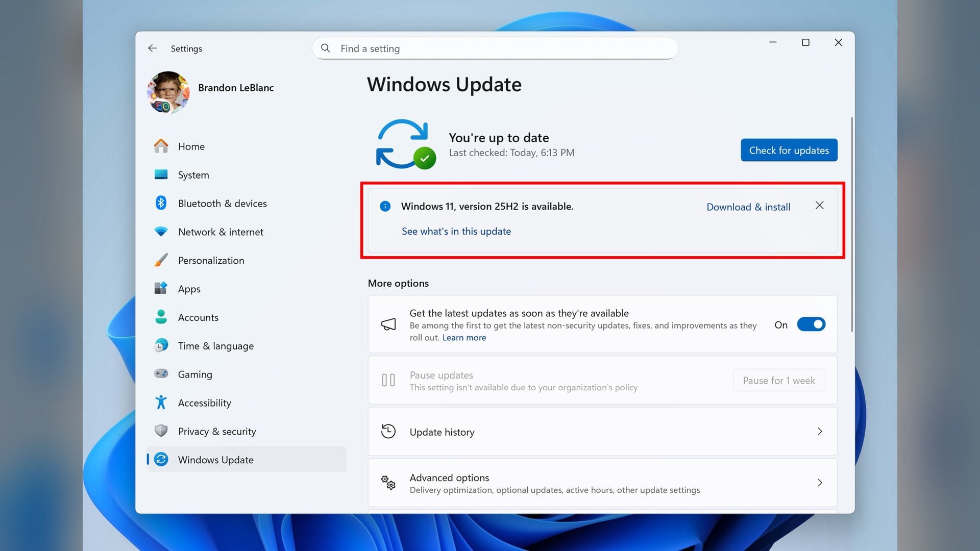The height and width of the screenshot is (551, 980).
Task: Click Brandon LeBlanc profile picture
Action: click(x=168, y=92)
